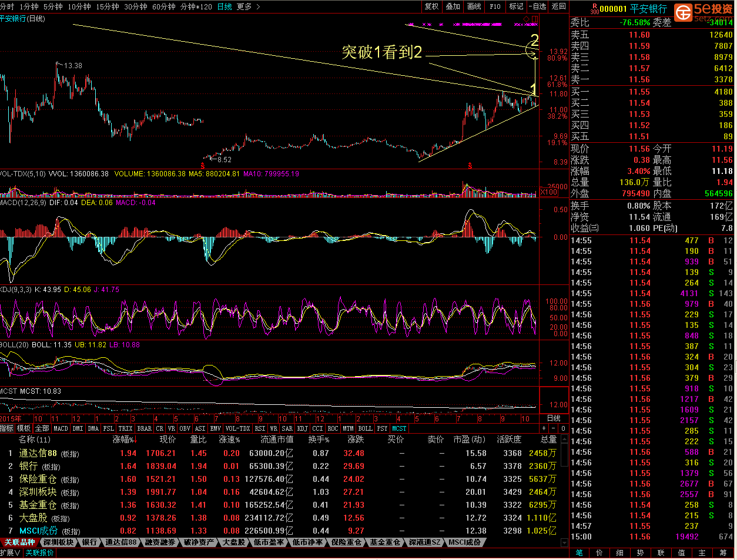Select the MCST indicator
The width and height of the screenshot is (737, 560).
point(400,429)
